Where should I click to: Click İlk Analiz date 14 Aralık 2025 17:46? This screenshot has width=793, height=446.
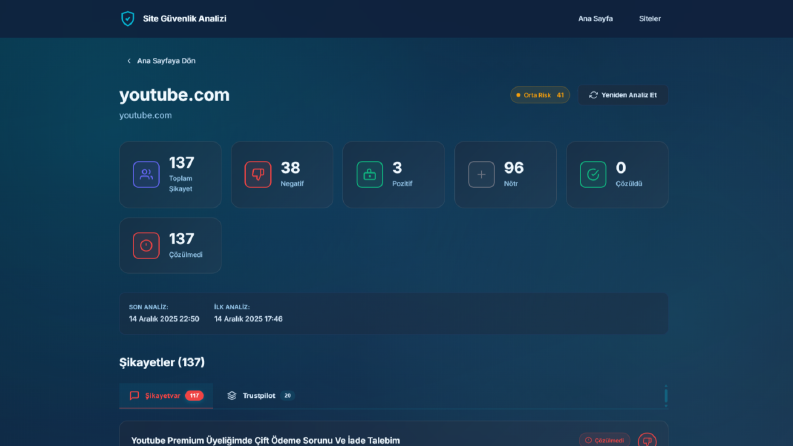click(x=248, y=319)
